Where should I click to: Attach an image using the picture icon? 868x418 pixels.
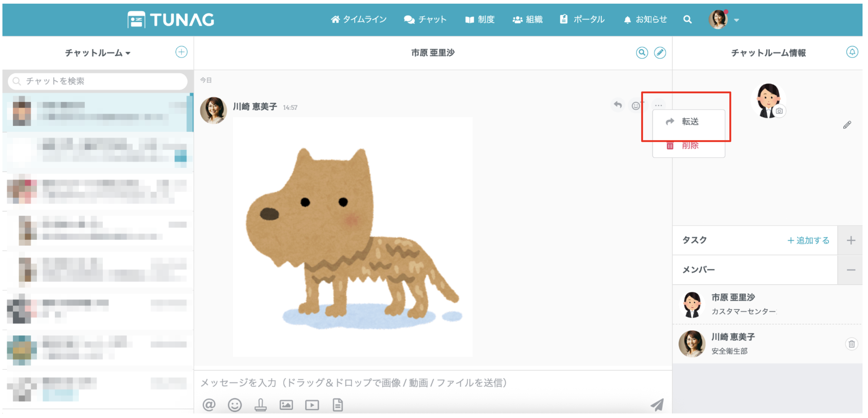(286, 405)
